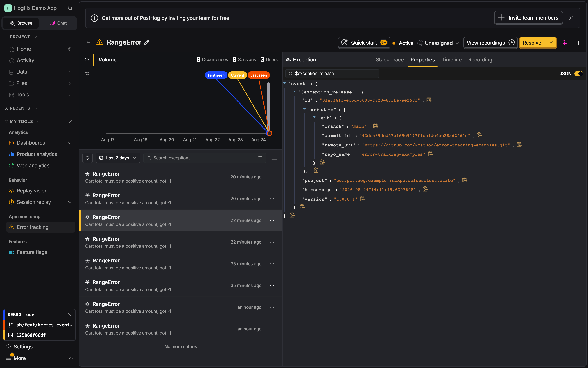Click the pencil icon to rename RangeError
The width and height of the screenshot is (588, 368).
pos(146,42)
